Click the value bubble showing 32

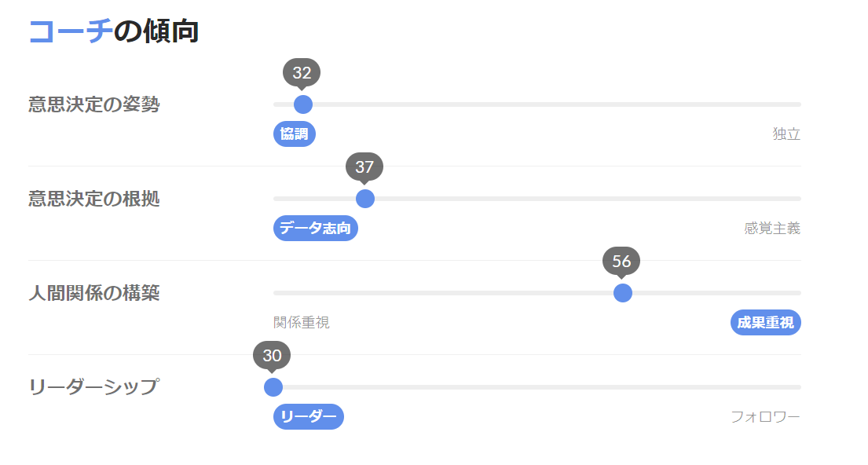tap(302, 72)
